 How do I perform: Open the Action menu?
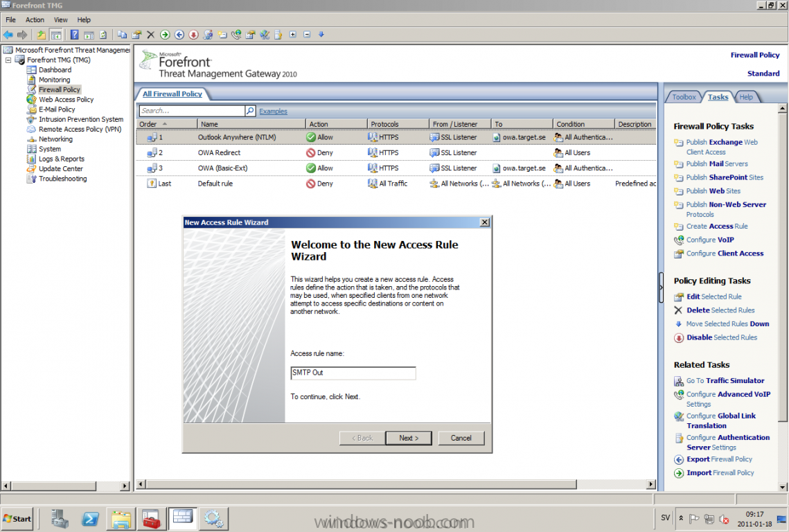click(35, 19)
